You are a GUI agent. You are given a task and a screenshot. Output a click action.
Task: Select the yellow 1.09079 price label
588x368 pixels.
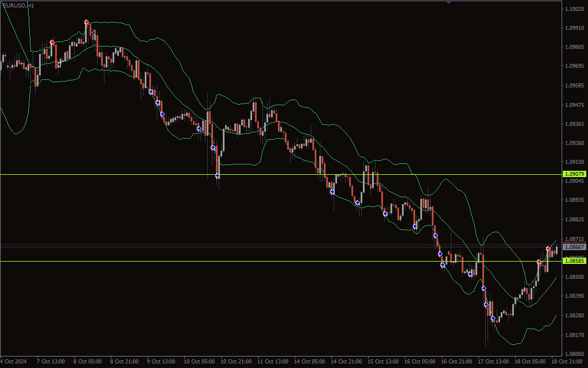pyautogui.click(x=573, y=173)
